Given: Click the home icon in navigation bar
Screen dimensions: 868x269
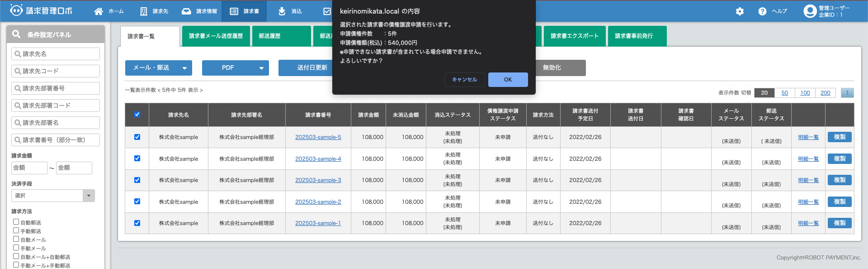Looking at the screenshot, I should [99, 11].
